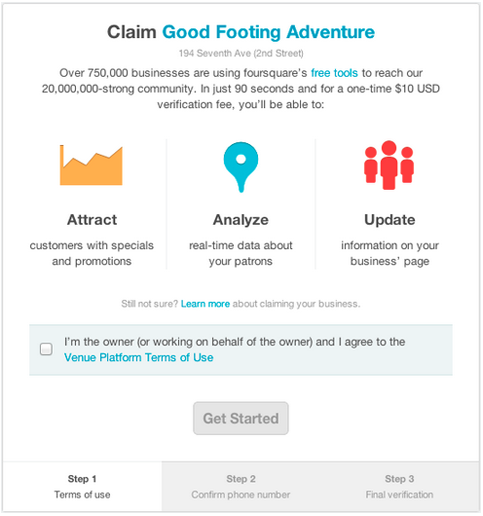The image size is (483, 516).
Task: Select the Step 3 Final verification tab
Action: point(399,486)
